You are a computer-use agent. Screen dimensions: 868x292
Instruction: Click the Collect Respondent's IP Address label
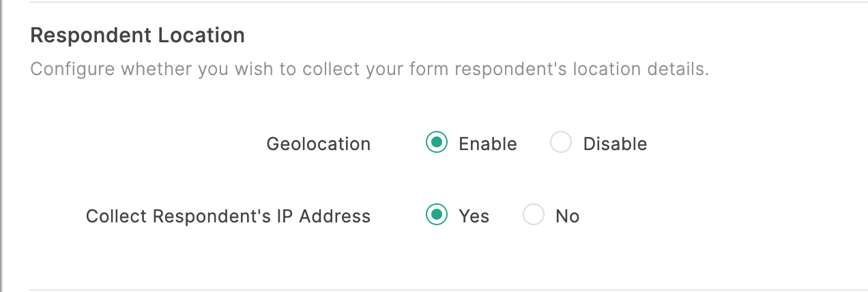(228, 216)
